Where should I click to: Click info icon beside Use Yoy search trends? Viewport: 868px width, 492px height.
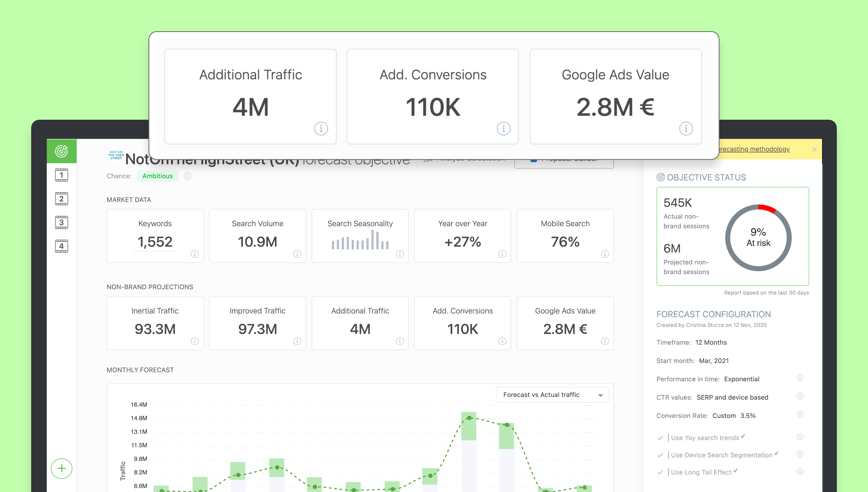(800, 437)
